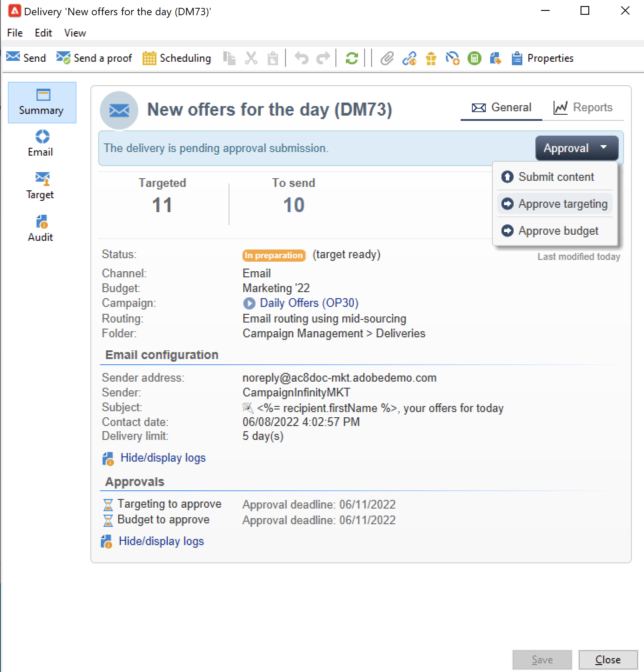This screenshot has height=672, width=644.
Task: Click the CampaignInfinityMKT sender name
Action: coord(296,393)
